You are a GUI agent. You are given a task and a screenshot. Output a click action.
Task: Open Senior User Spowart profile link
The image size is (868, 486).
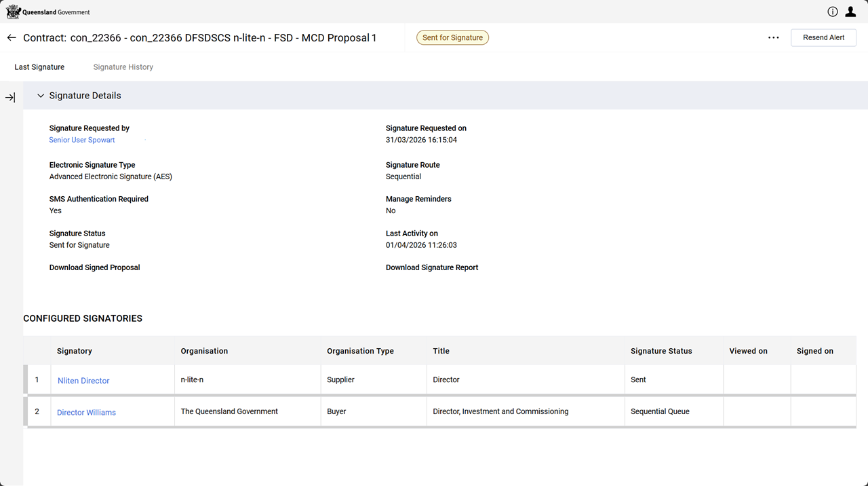tap(82, 140)
